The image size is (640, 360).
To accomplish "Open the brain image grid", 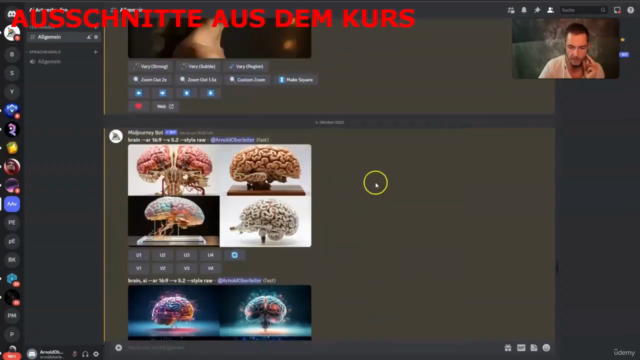I will tap(220, 196).
